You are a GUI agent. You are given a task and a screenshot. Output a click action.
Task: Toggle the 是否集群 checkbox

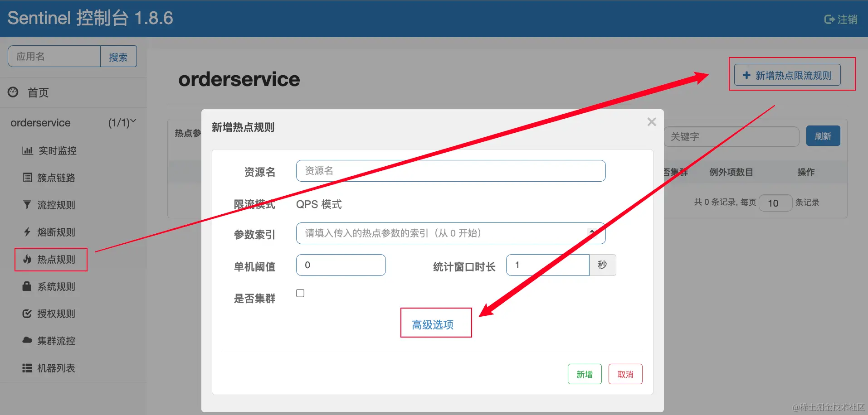pyautogui.click(x=300, y=293)
